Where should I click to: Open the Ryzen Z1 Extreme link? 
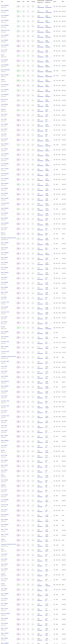pyautogui.click(x=5, y=381)
